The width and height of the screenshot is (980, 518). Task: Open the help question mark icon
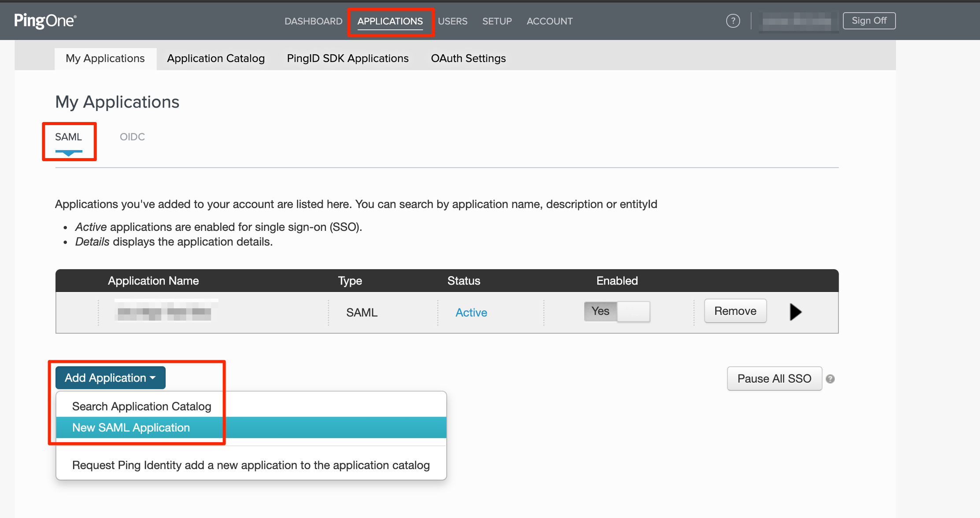[x=733, y=21]
